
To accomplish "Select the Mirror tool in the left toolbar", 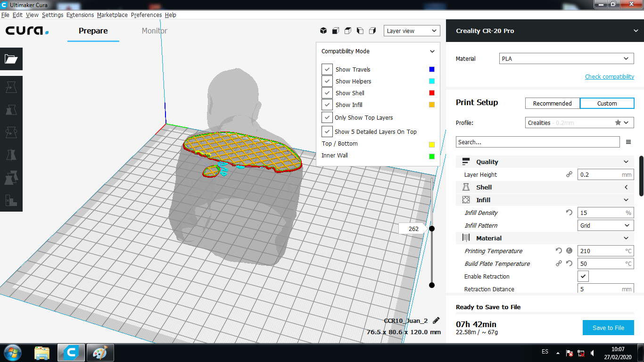I will [11, 155].
